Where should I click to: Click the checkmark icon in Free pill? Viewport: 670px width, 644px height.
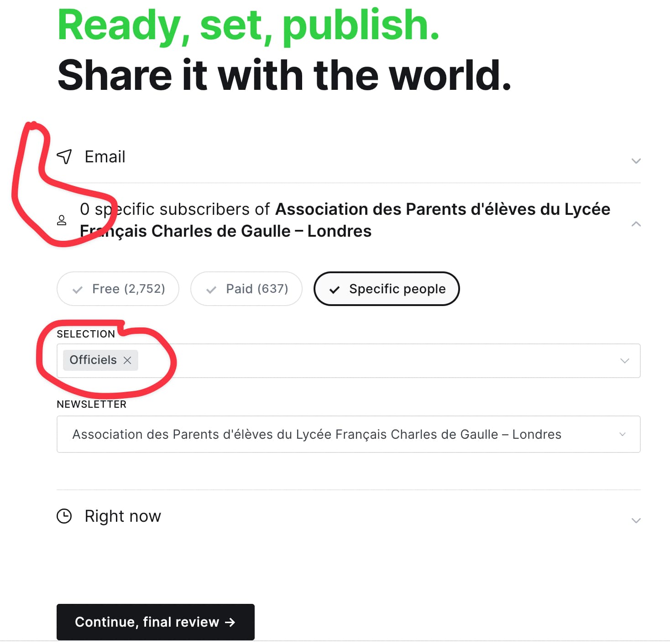pyautogui.click(x=78, y=290)
